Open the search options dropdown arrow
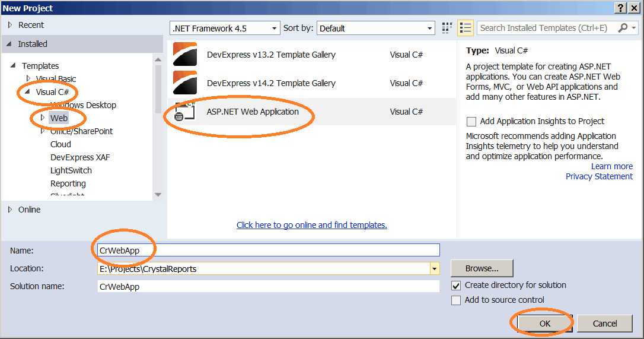 (634, 28)
